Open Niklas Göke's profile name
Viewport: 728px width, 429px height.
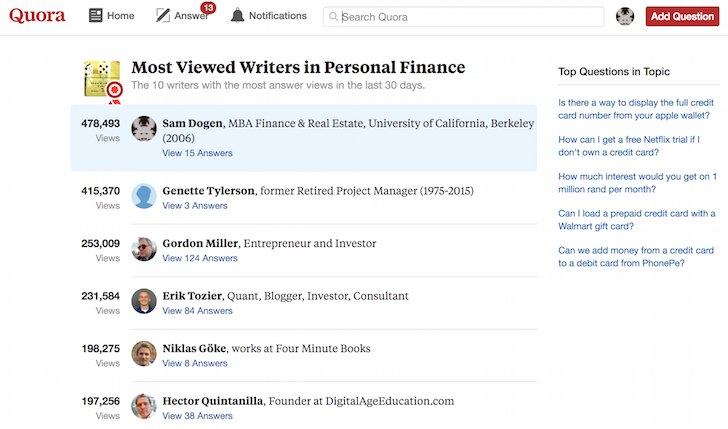point(194,348)
